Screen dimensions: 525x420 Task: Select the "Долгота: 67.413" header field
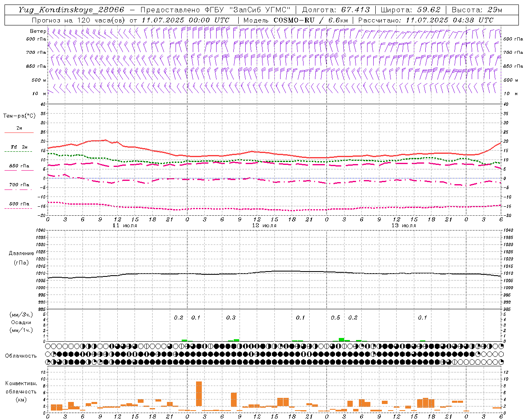click(336, 10)
